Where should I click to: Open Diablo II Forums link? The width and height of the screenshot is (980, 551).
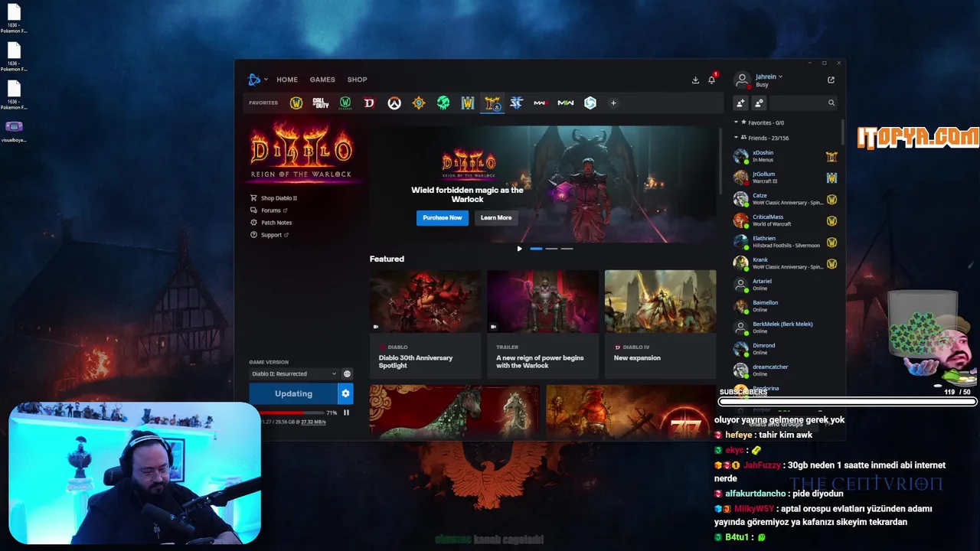(269, 210)
